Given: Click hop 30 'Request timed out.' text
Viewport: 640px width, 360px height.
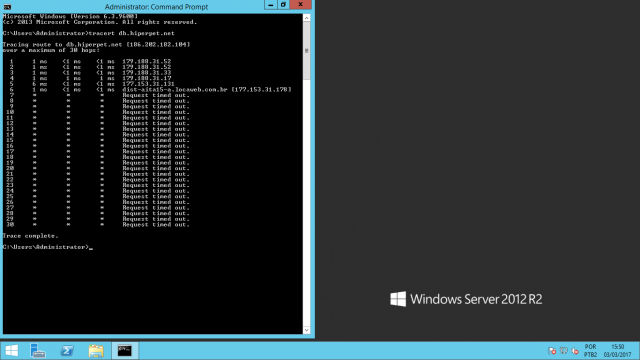Looking at the screenshot, I should 156,224.
